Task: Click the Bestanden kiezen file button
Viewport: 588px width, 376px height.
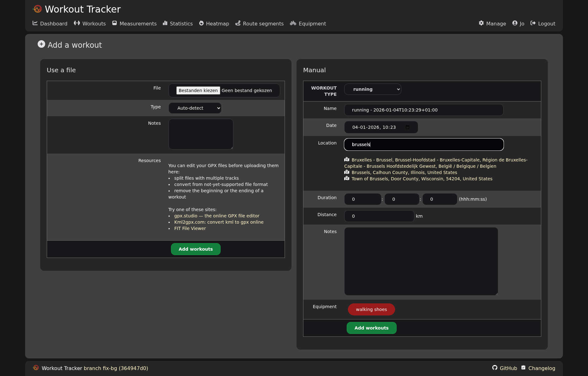Action: pyautogui.click(x=198, y=90)
